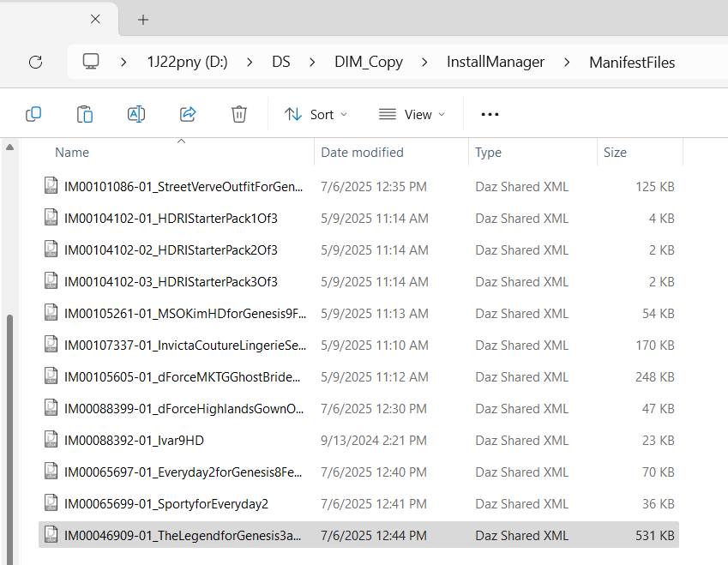Expand chevron after DIM_Copy breadcrumb
This screenshot has height=565, width=728.
pos(424,62)
